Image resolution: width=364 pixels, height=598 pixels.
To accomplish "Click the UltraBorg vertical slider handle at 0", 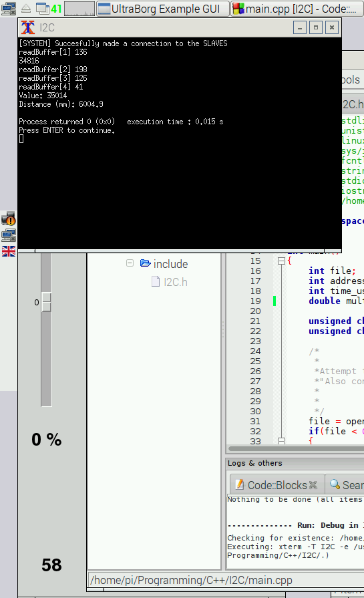I will (47, 302).
